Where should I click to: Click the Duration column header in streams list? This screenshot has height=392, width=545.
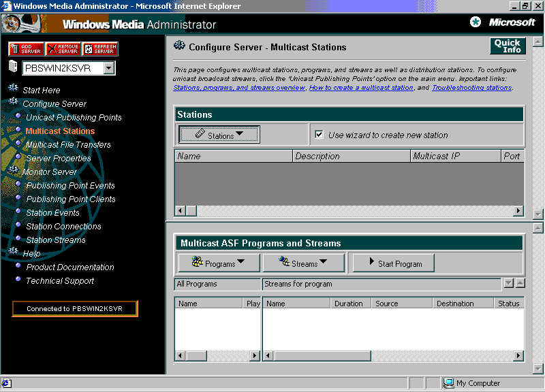click(351, 304)
